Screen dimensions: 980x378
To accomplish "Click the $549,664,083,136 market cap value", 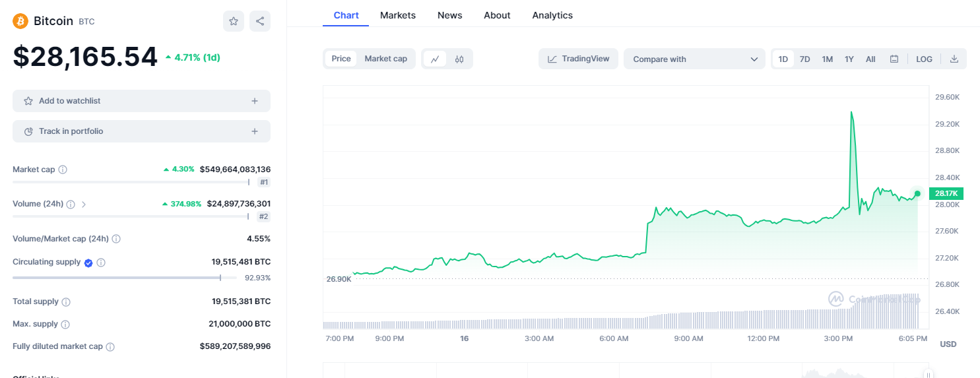I will (235, 170).
